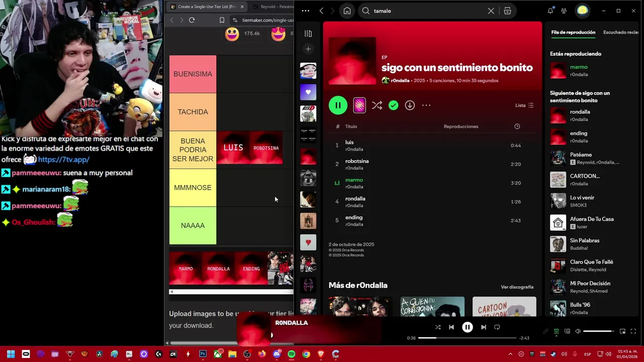644x362 pixels.
Task: Skip to next track in player bar
Action: tap(484, 327)
